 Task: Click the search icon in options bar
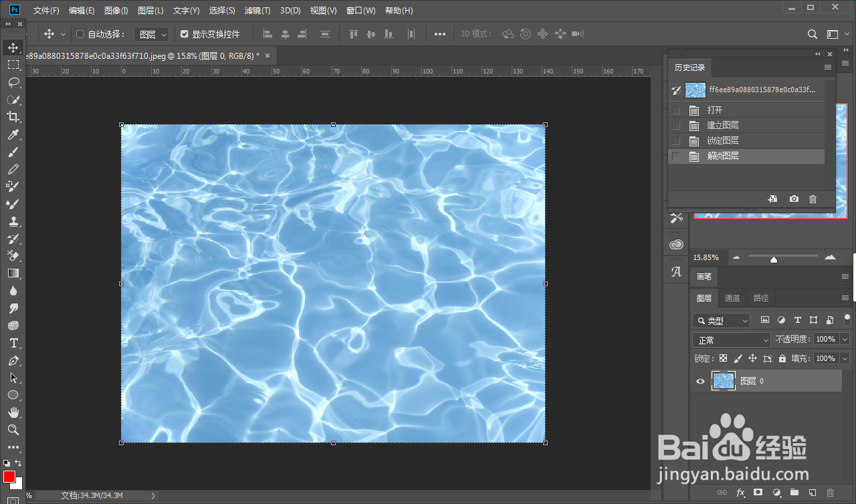coord(813,34)
